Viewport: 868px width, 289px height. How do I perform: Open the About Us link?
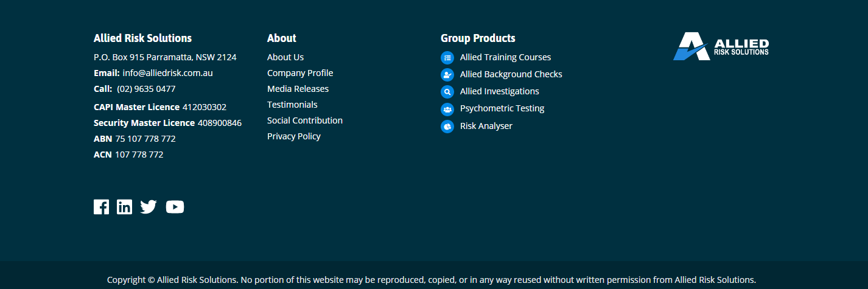pyautogui.click(x=285, y=57)
